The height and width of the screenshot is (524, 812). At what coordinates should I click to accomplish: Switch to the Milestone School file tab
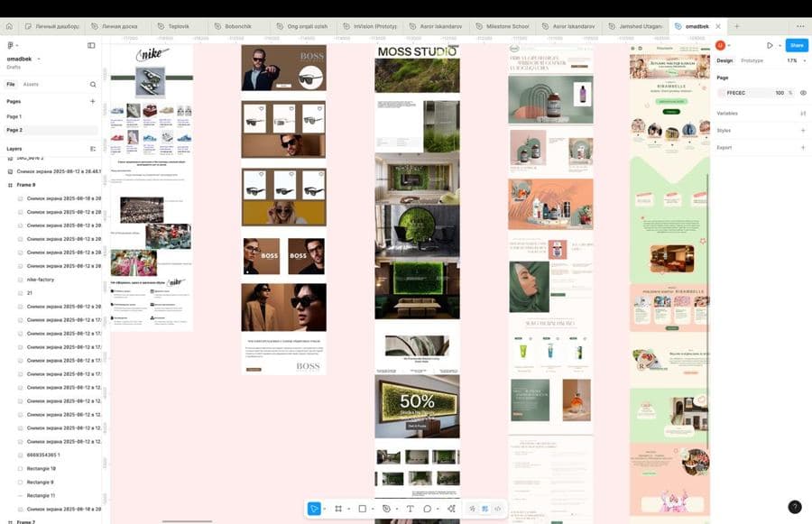click(x=503, y=26)
